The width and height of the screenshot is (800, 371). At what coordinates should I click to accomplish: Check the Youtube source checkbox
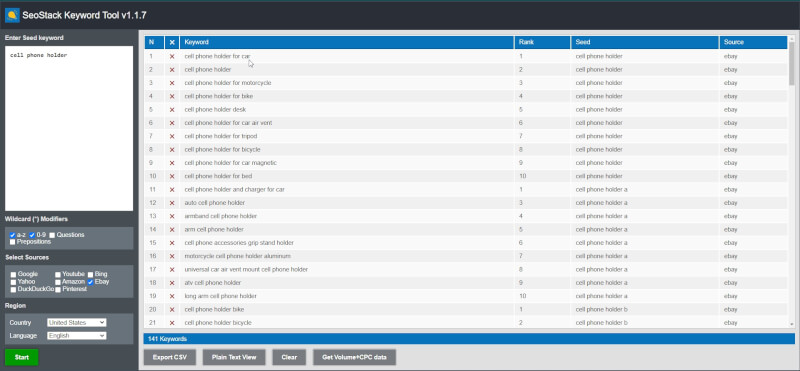[x=58, y=274]
